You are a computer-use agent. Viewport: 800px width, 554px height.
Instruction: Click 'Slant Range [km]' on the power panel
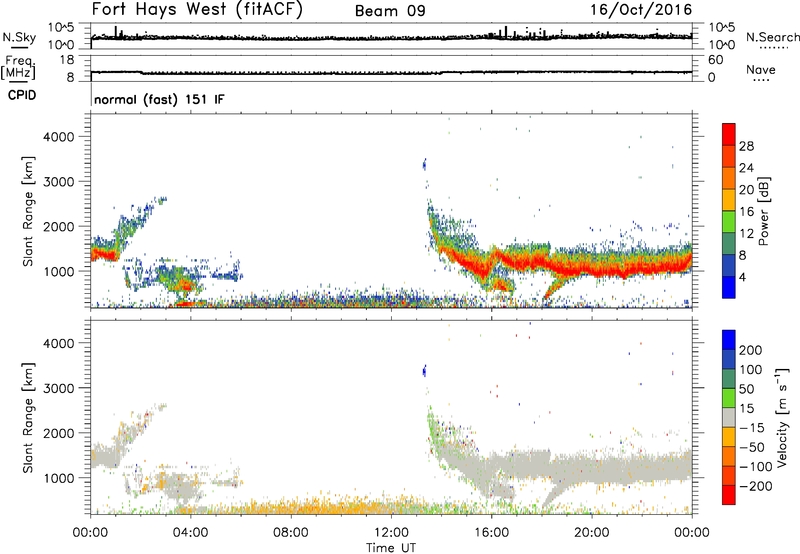(x=28, y=211)
